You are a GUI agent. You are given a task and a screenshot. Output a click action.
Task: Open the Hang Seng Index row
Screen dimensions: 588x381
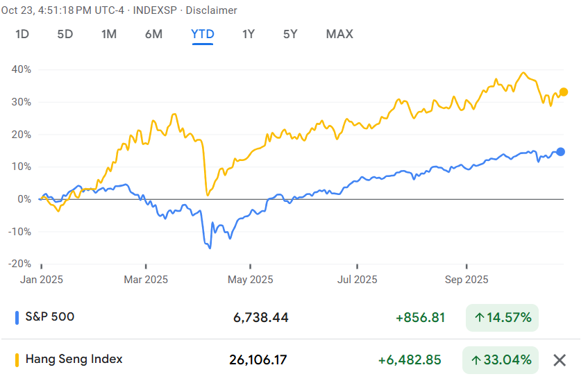pos(74,359)
